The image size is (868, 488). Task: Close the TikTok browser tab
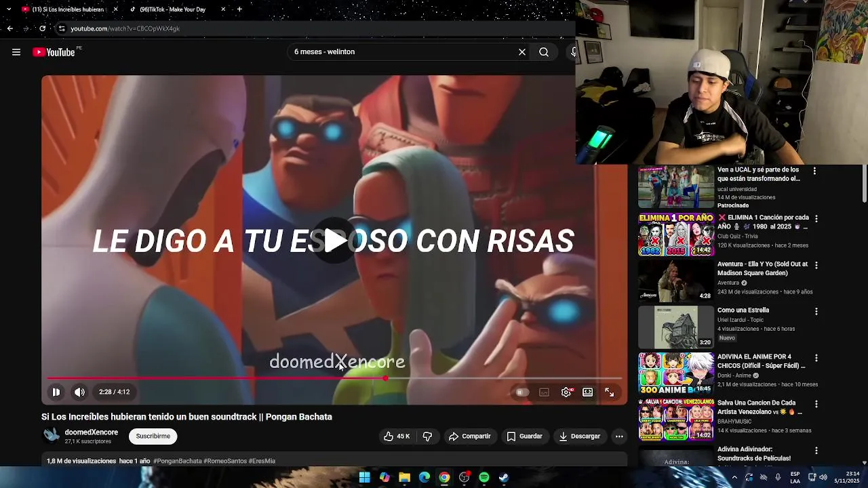[223, 9]
